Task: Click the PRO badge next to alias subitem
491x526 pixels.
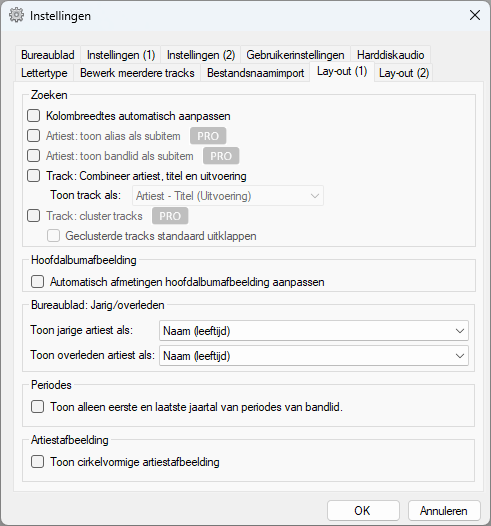Action: click(208, 136)
